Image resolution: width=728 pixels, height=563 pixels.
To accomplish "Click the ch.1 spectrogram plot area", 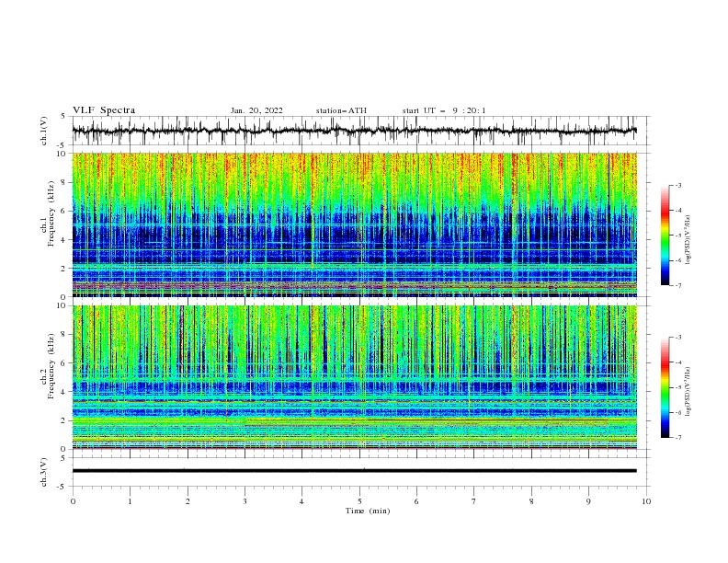I will (x=355, y=224).
